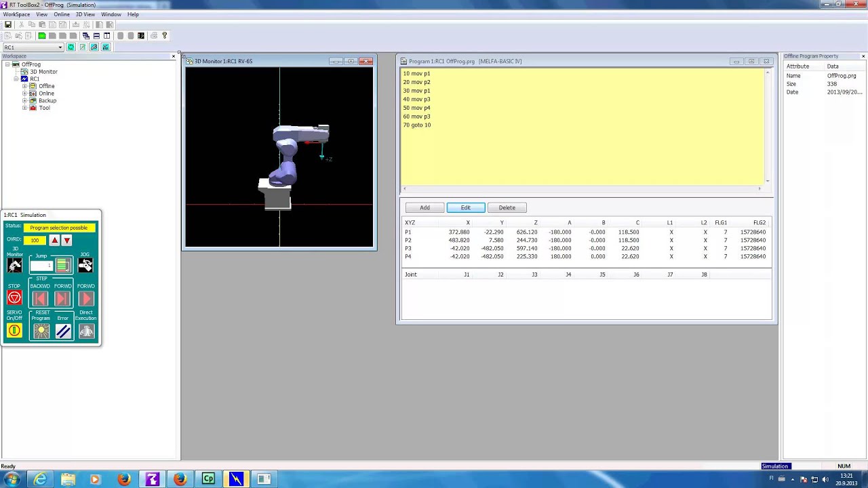Click the Step FORWD button
Viewport: 868px width, 488px height.
coord(62,298)
